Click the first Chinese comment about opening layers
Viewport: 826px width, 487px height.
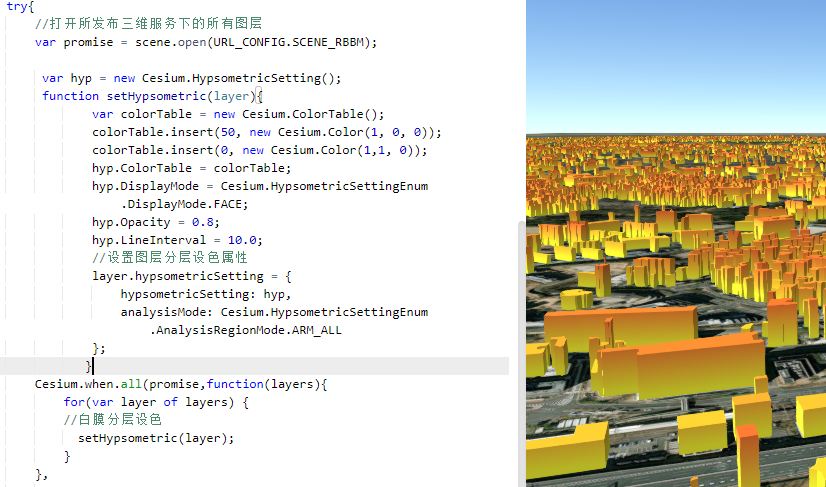pyautogui.click(x=149, y=24)
